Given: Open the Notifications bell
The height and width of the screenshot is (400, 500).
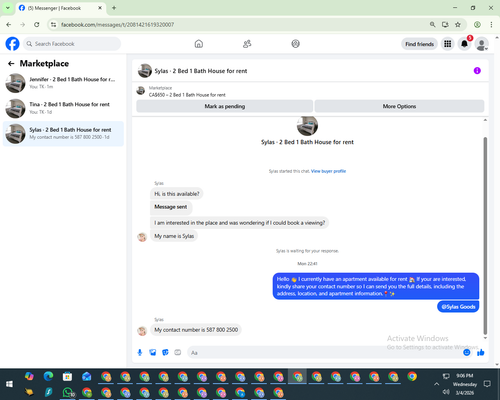Looking at the screenshot, I should (464, 44).
